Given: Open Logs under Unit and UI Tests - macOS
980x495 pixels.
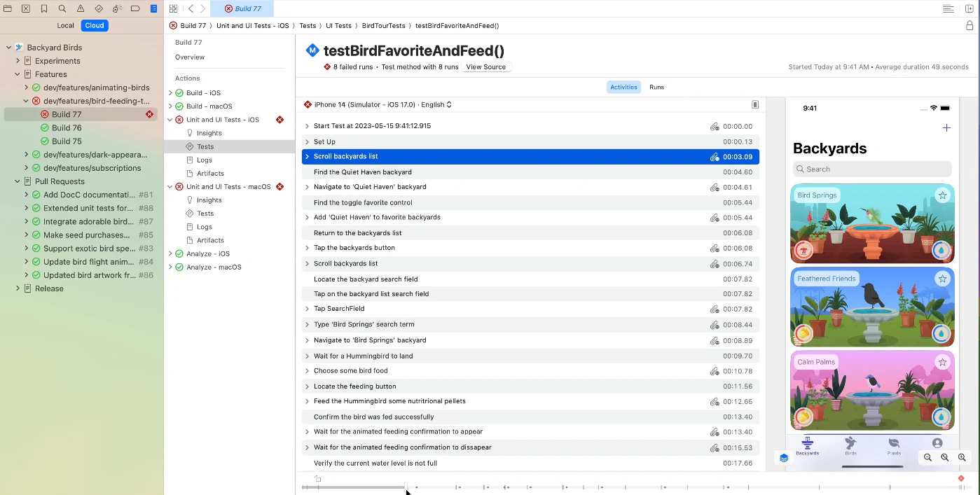Looking at the screenshot, I should (x=204, y=227).
